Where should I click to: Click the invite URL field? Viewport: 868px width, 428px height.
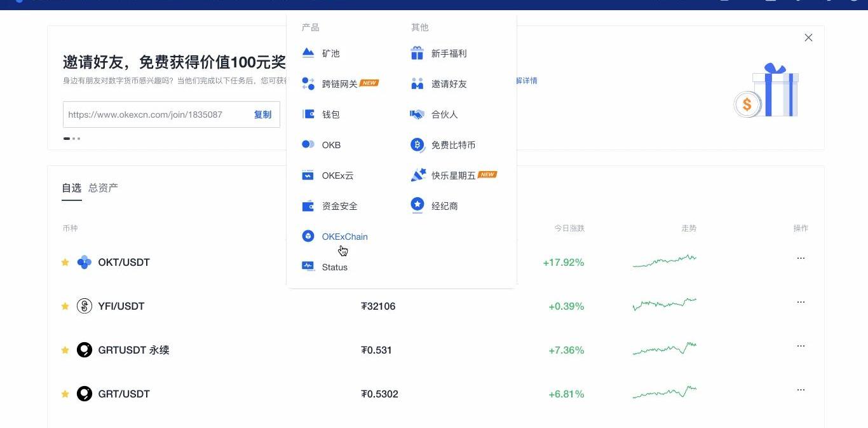[x=172, y=114]
